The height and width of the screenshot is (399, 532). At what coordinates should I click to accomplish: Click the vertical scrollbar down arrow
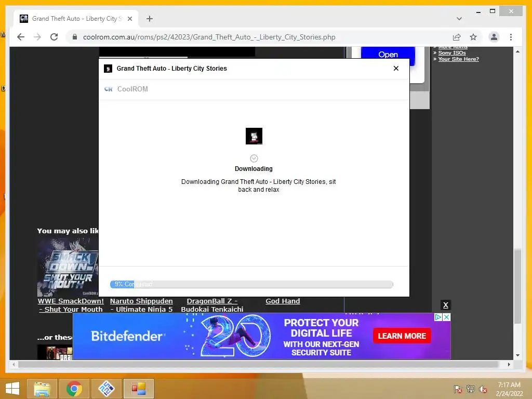coord(517,355)
